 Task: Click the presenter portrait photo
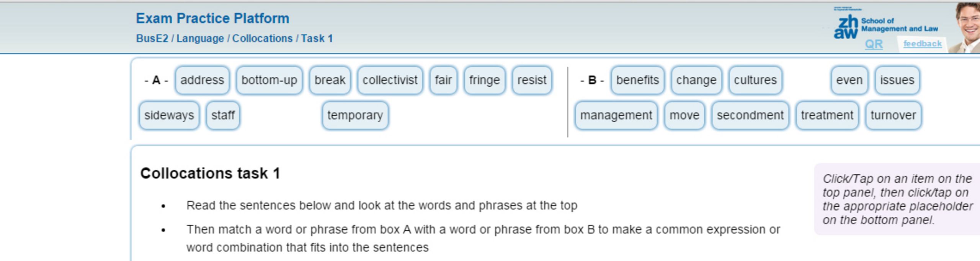point(965,28)
